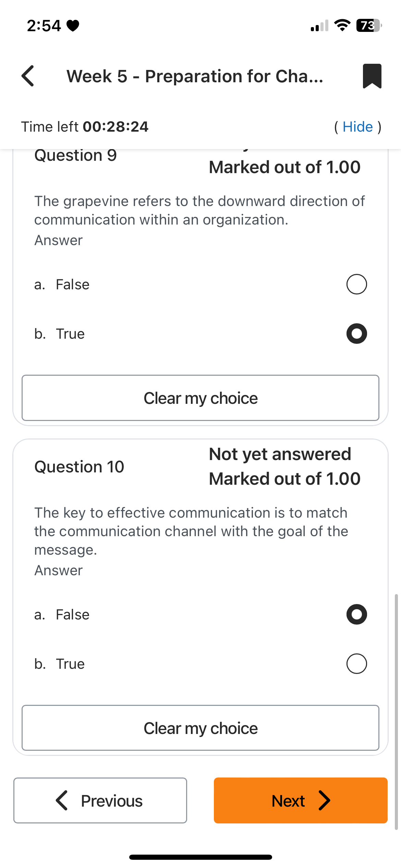Tap the back arrow in header
Viewport: 401px width, 868px height.
pos(28,76)
